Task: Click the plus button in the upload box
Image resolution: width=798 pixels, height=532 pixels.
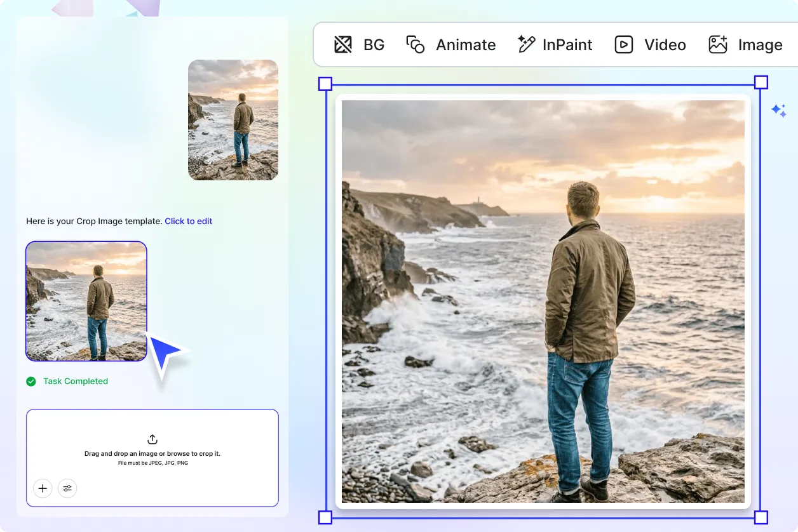Action: [x=43, y=488]
